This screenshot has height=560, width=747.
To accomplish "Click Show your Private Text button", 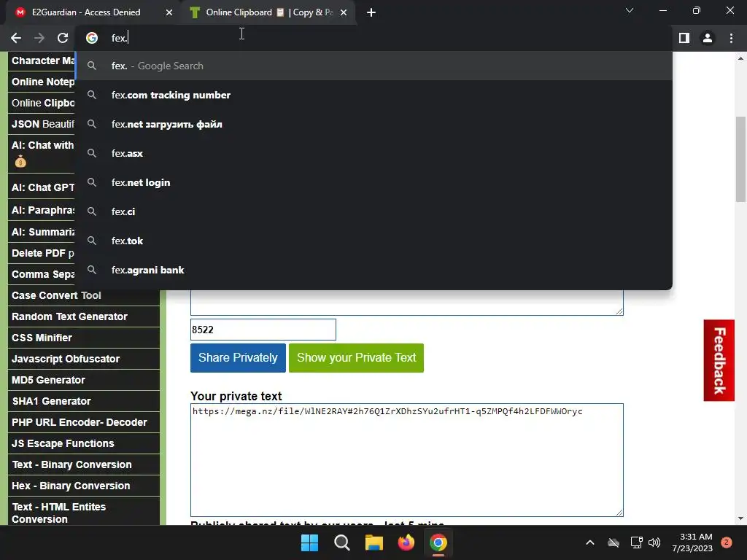I will coord(356,357).
